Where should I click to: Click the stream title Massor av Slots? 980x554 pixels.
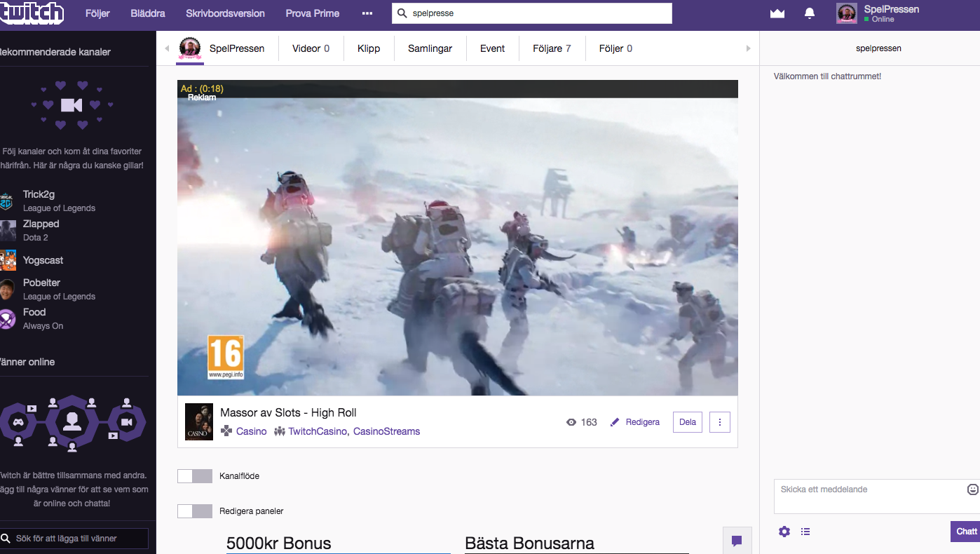[x=288, y=412]
